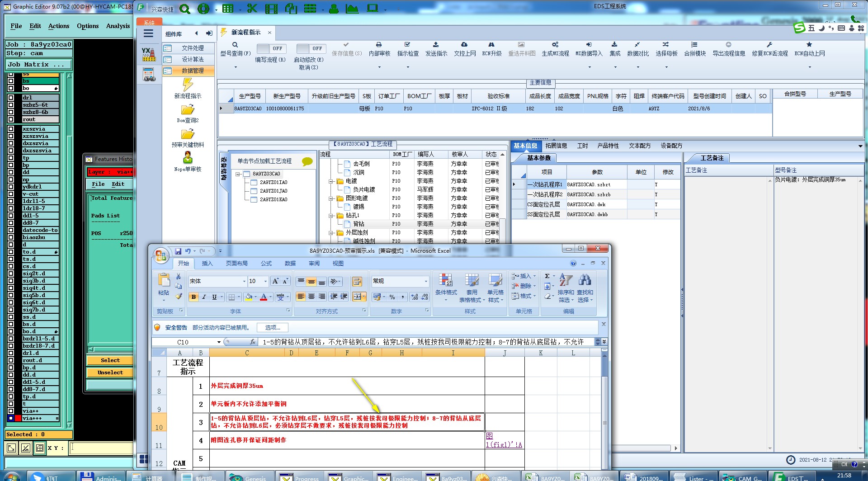Click the 导出流程信息 smiley icon
This screenshot has height=481, width=868.
[x=728, y=45]
